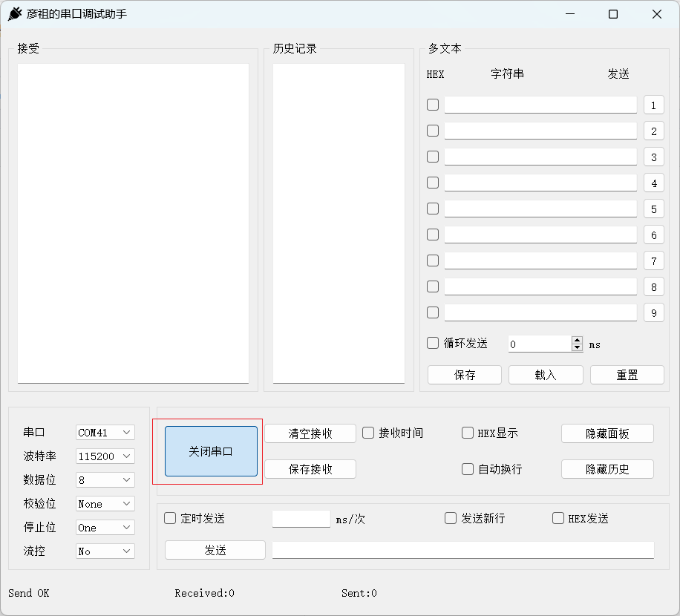
Task: Click the Send OK status text
Action: pyautogui.click(x=29, y=593)
